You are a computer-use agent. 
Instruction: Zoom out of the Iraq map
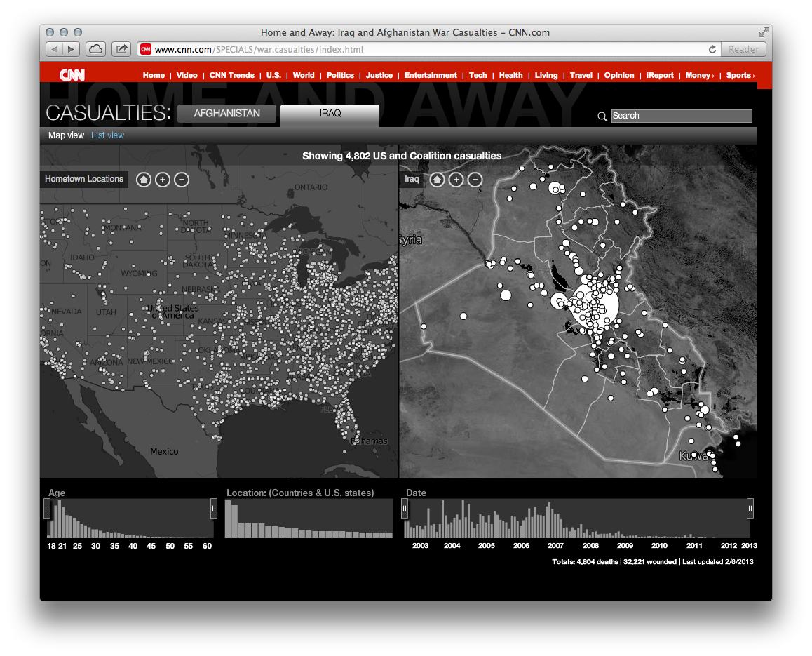pyautogui.click(x=475, y=180)
